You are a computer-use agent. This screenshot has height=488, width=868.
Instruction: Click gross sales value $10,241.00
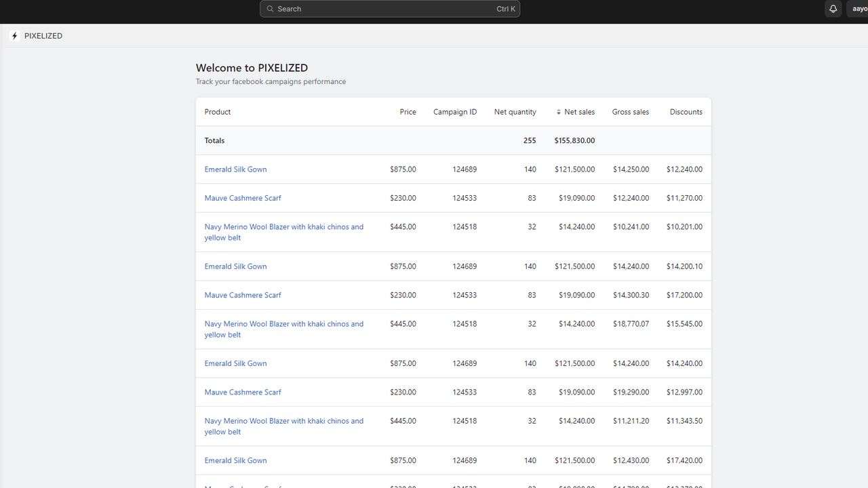pos(631,227)
